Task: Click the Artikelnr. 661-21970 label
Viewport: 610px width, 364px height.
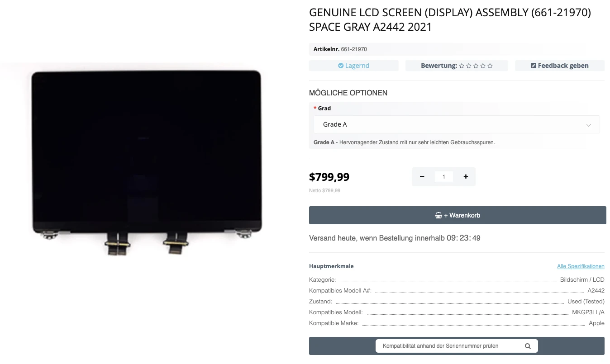Action: [x=340, y=49]
